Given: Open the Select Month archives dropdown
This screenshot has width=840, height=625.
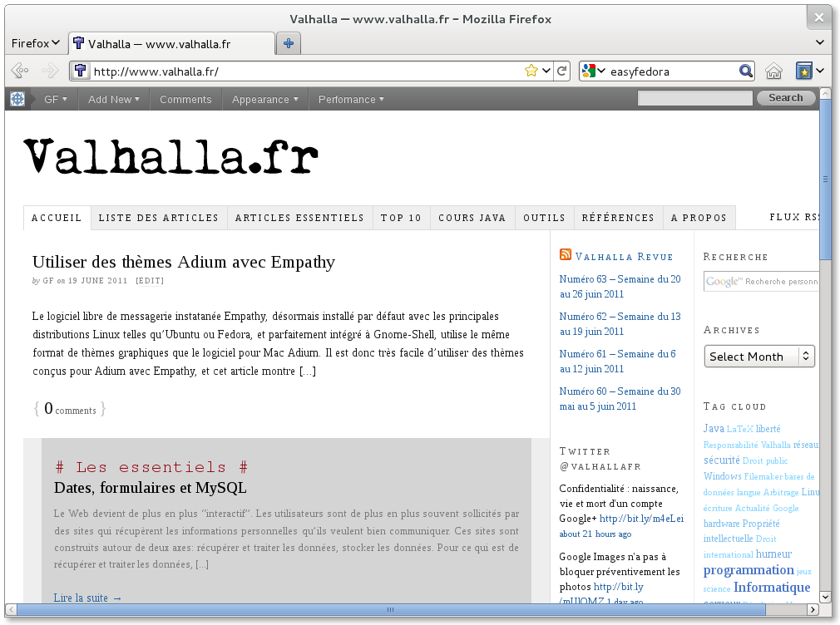Looking at the screenshot, I should 759,357.
